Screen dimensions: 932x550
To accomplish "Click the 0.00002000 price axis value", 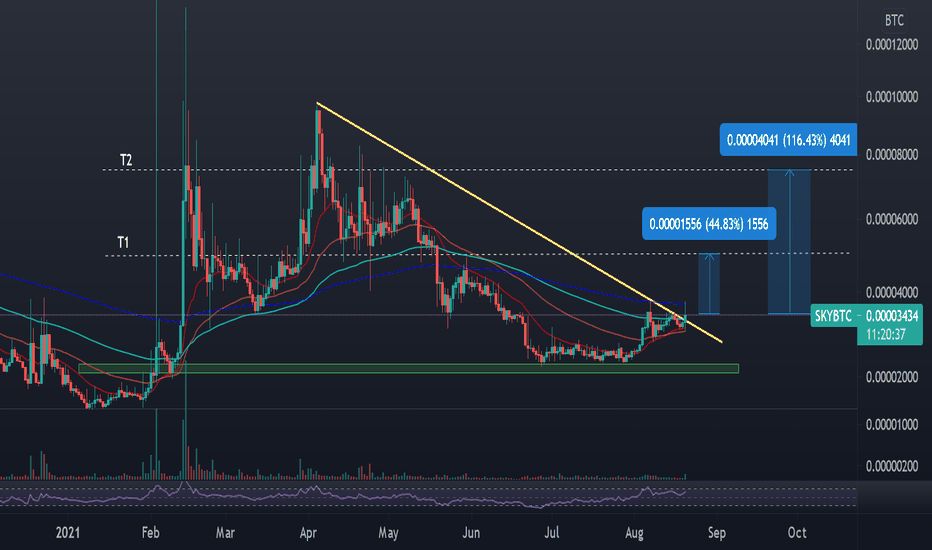I will click(892, 377).
